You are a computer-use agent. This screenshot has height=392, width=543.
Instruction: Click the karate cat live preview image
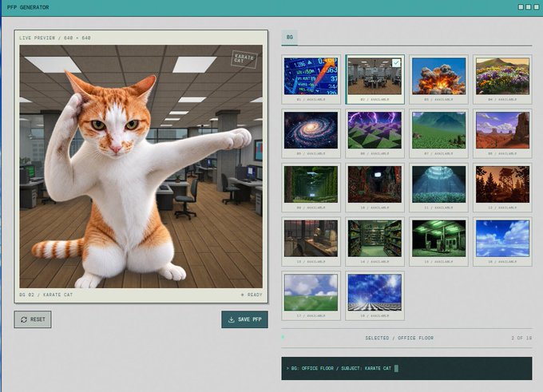pyautogui.click(x=141, y=167)
